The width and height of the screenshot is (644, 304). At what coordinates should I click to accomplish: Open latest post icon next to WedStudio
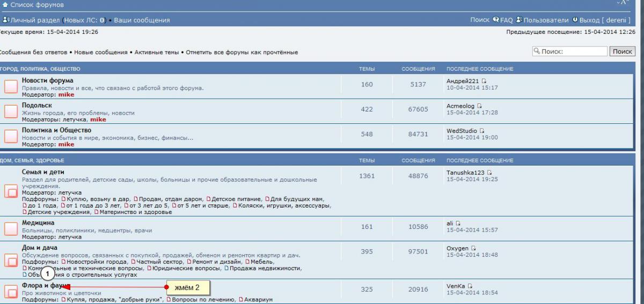(482, 131)
